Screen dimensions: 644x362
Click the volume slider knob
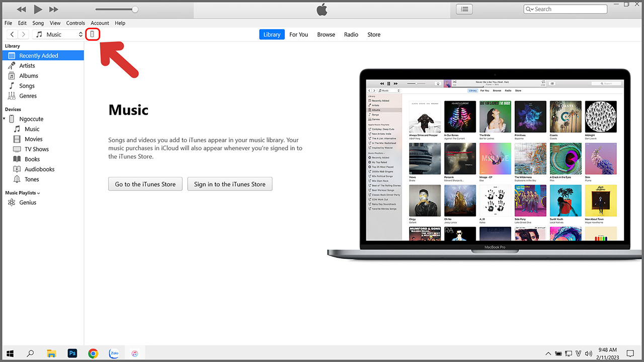135,9
